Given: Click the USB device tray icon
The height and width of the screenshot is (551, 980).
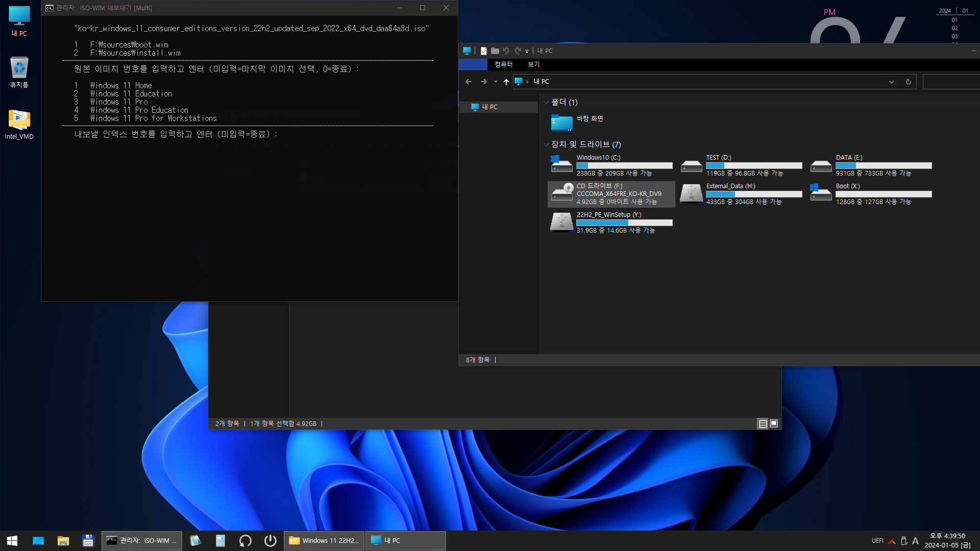Looking at the screenshot, I should coord(904,541).
